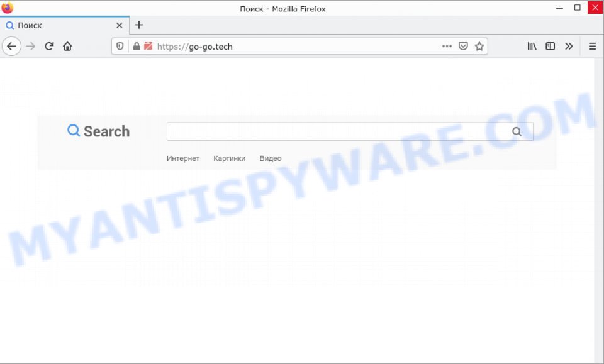Viewport: 604px width, 364px height.
Task: Submit search with magnifier button
Action: (517, 131)
